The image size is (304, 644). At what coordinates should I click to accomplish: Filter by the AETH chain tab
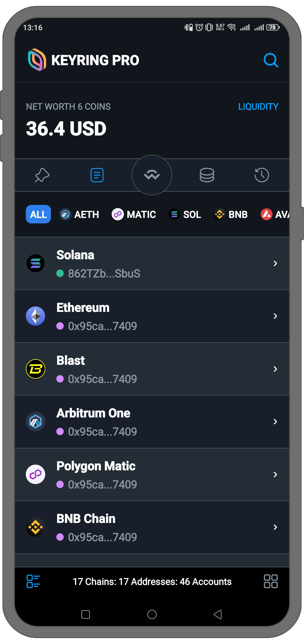79,215
